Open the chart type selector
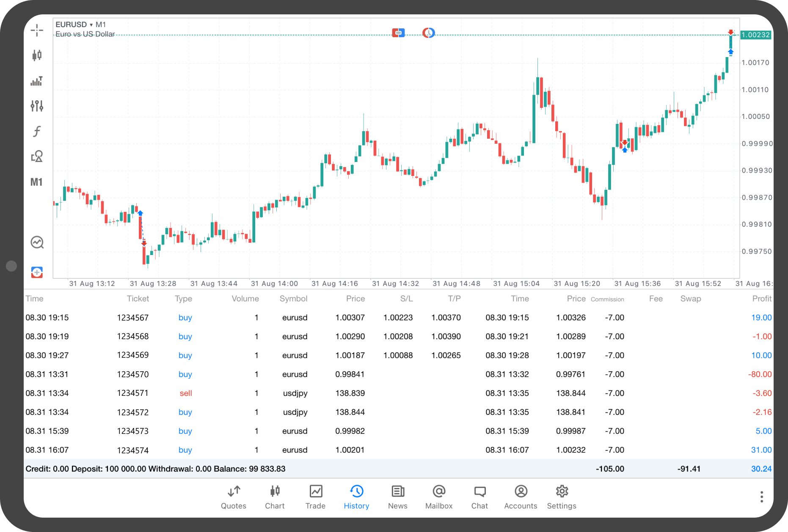The width and height of the screenshot is (788, 532). tap(37, 55)
